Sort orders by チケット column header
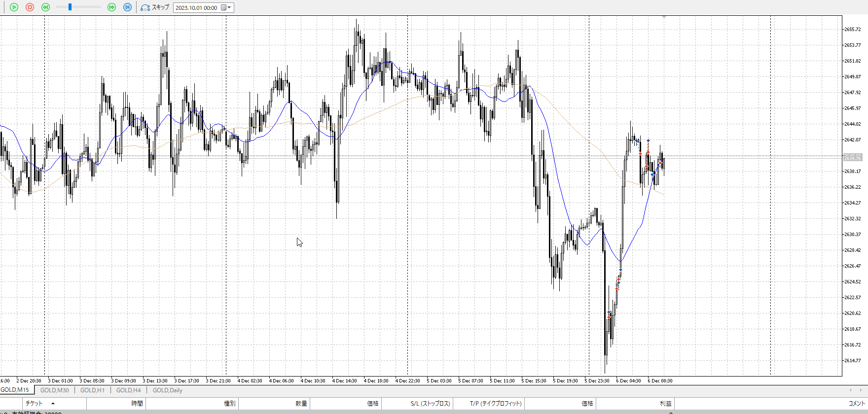Viewport: 868px width, 414px height. point(35,404)
